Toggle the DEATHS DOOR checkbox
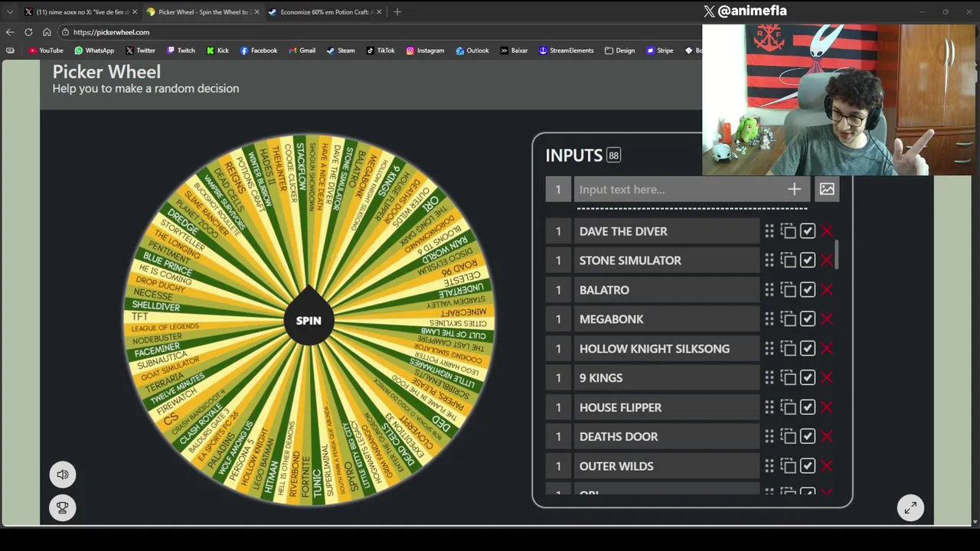The image size is (980, 551). [808, 437]
